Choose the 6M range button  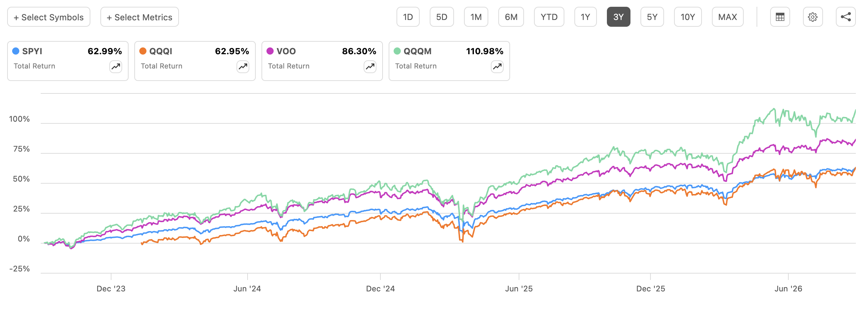click(511, 17)
